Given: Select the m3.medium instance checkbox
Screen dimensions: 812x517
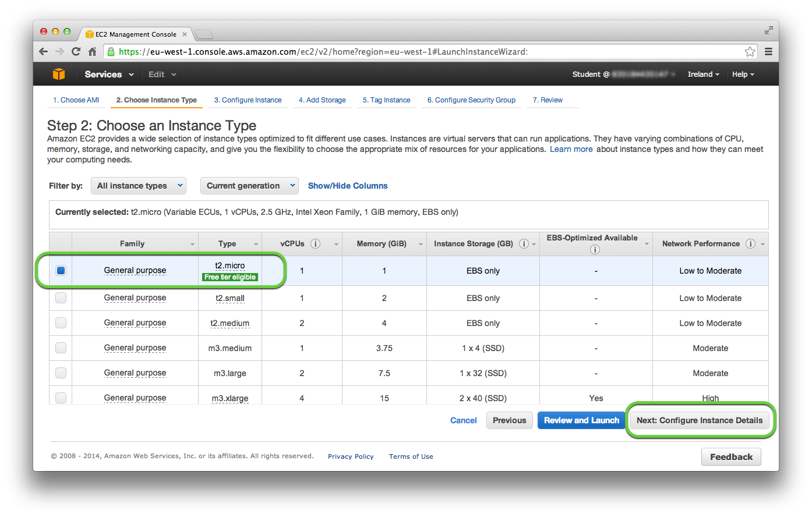Looking at the screenshot, I should coord(61,348).
